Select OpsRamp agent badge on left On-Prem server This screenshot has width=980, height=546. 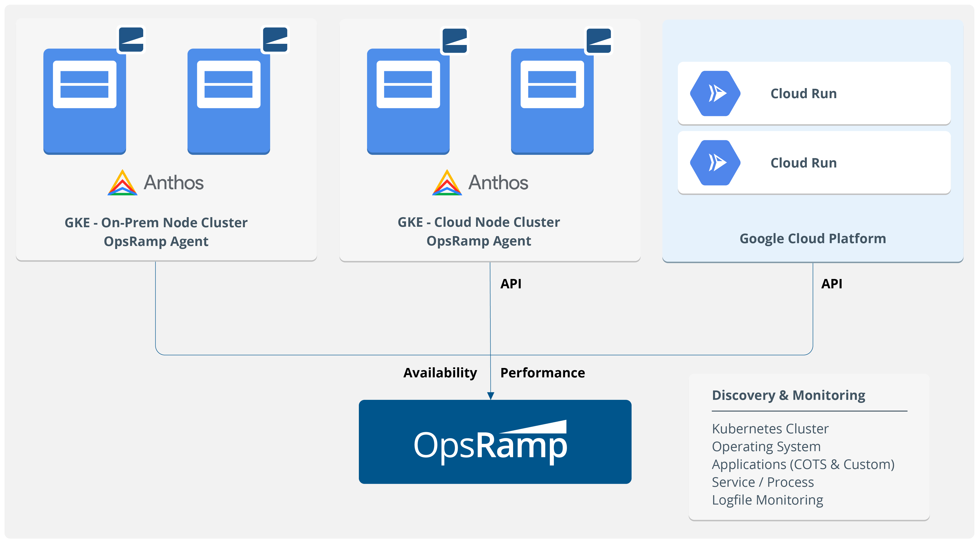pos(131,40)
